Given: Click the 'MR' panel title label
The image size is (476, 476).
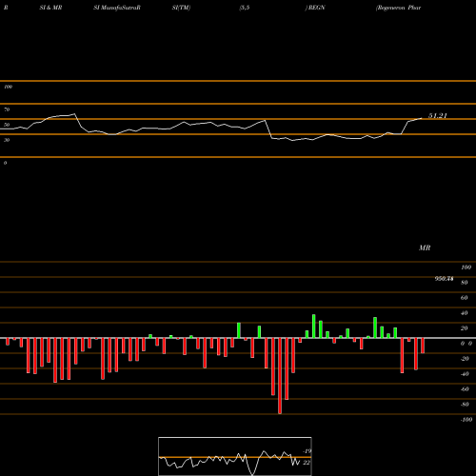Looking at the screenshot, I should [425, 248].
